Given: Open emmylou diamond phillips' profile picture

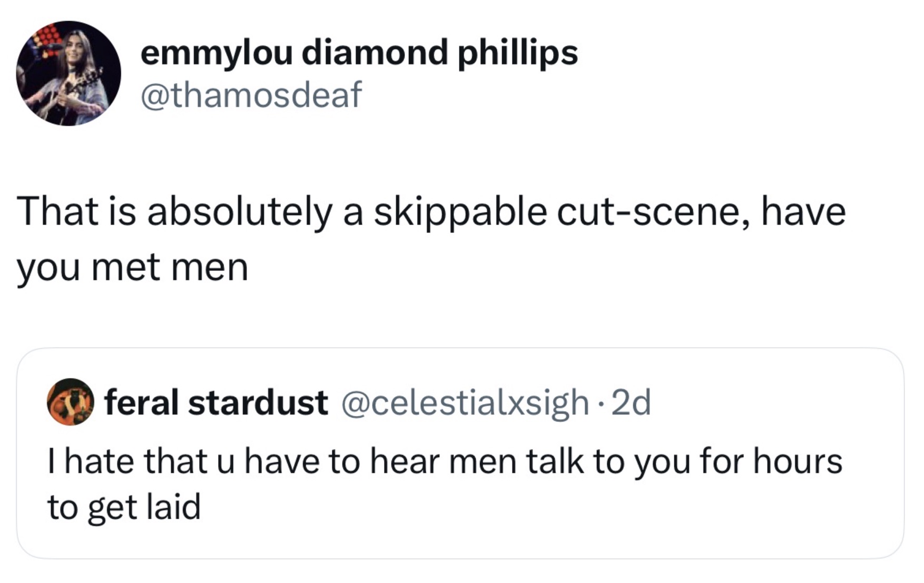Looking at the screenshot, I should (x=68, y=73).
